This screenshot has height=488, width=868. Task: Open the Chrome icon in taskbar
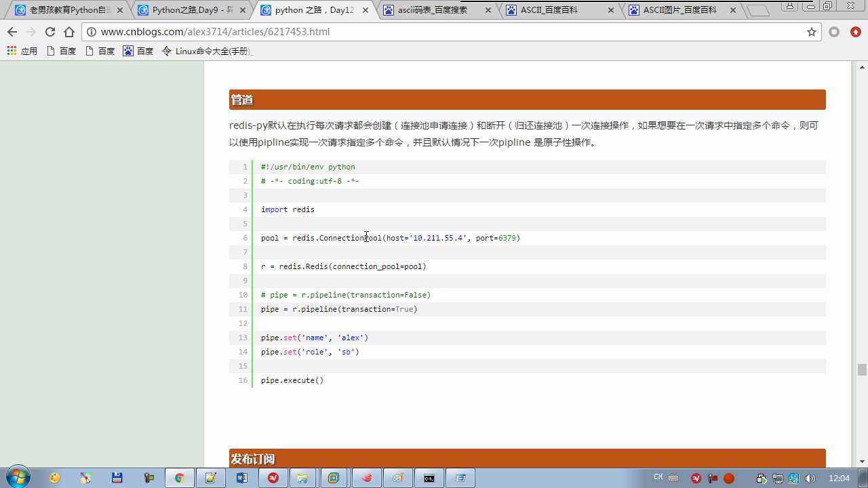pos(179,478)
